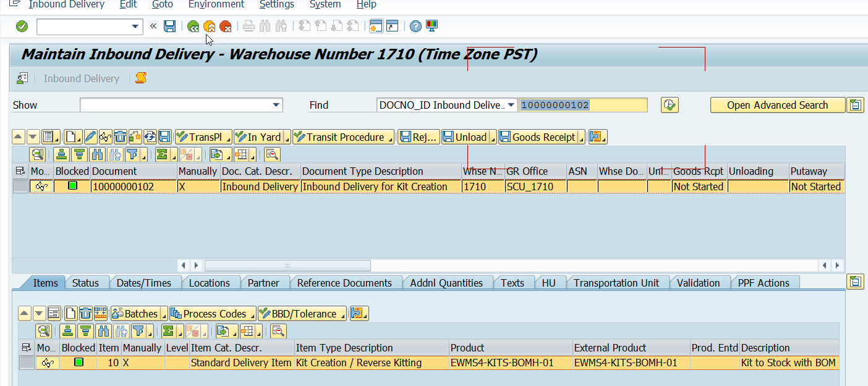Expand the DOCNO_ID Inbound Delivery find dropdown
Image resolution: width=868 pixels, height=386 pixels.
pyautogui.click(x=511, y=105)
